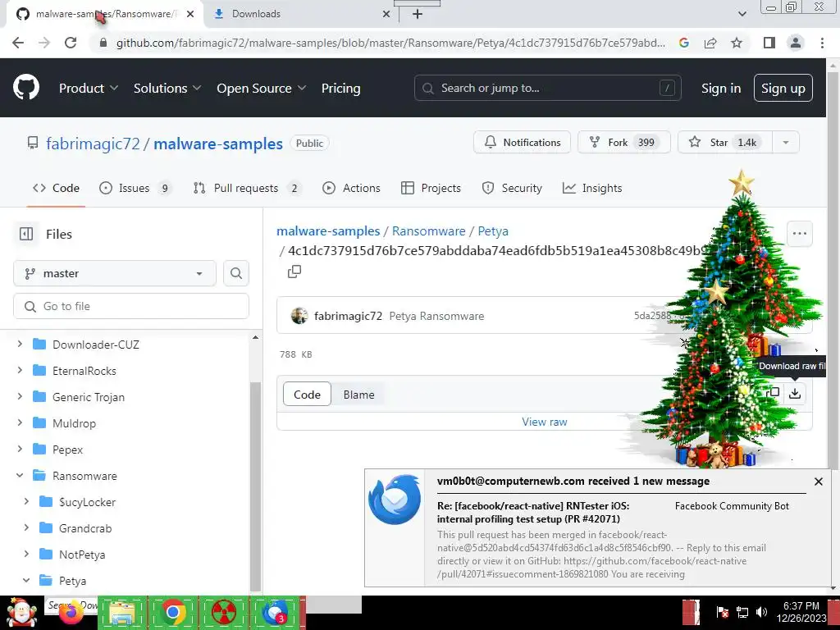Open the Star lists dropdown arrow
This screenshot has height=630, width=840.
785,143
